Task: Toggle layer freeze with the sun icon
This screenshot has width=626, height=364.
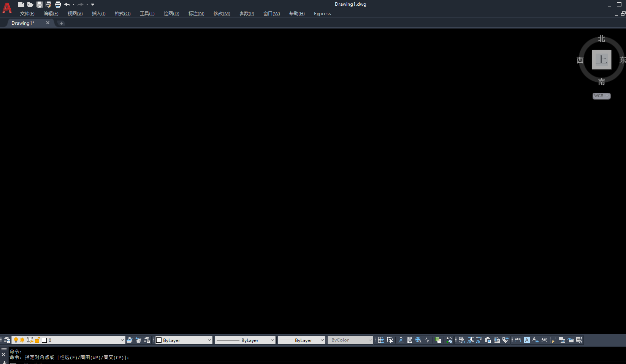Action: coord(22,340)
